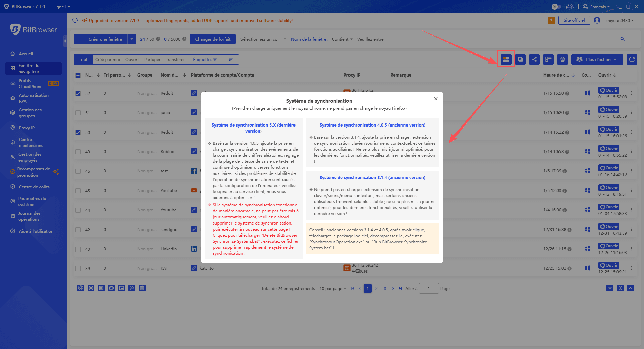The width and height of the screenshot is (644, 349).
Task: Expand the zhiyuan0430 account menu
Action: coord(620,20)
